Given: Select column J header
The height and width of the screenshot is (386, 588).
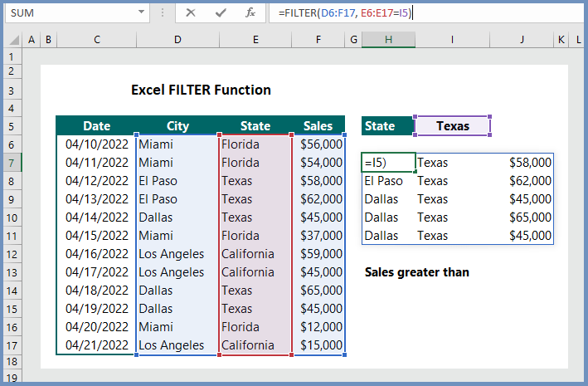Looking at the screenshot, I should [x=522, y=39].
